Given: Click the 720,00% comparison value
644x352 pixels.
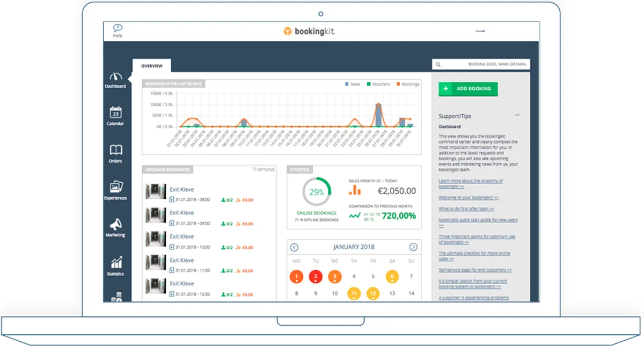Looking at the screenshot, I should pos(399,216).
